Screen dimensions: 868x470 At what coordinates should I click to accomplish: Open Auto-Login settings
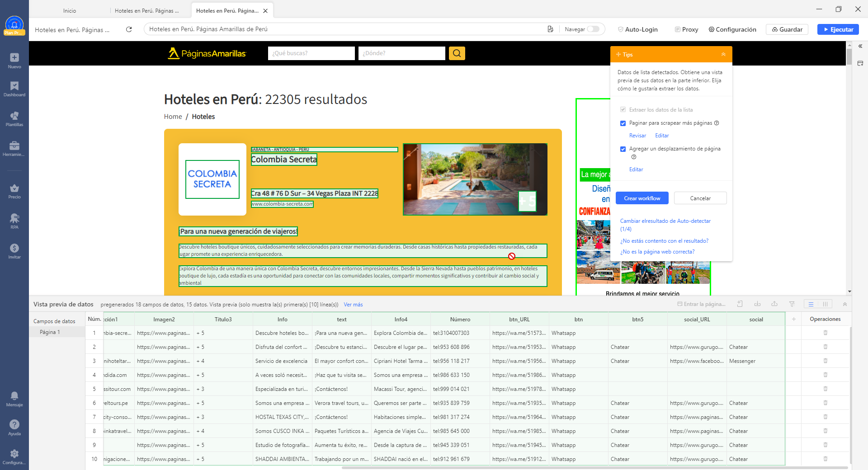tap(638, 29)
